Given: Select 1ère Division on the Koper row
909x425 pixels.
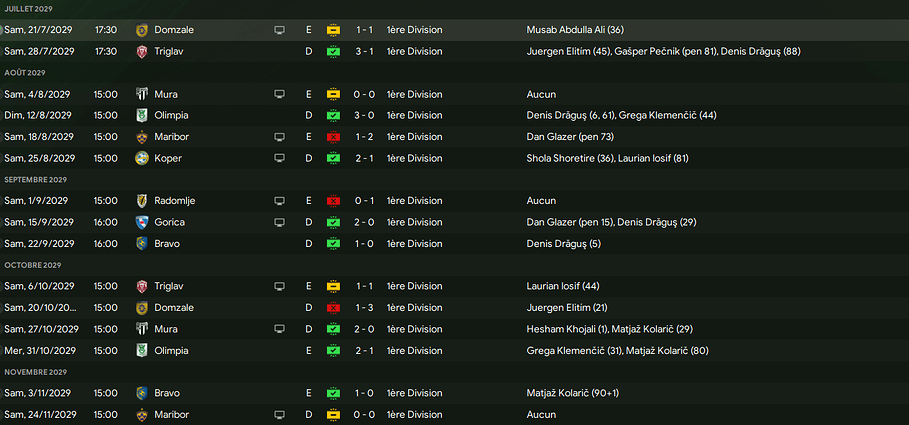Looking at the screenshot, I should pos(414,158).
